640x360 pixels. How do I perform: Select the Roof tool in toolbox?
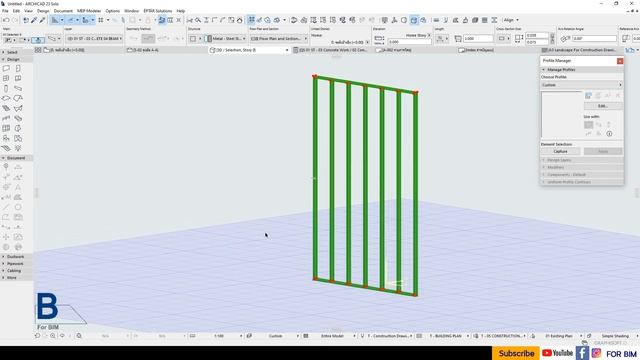18,98
